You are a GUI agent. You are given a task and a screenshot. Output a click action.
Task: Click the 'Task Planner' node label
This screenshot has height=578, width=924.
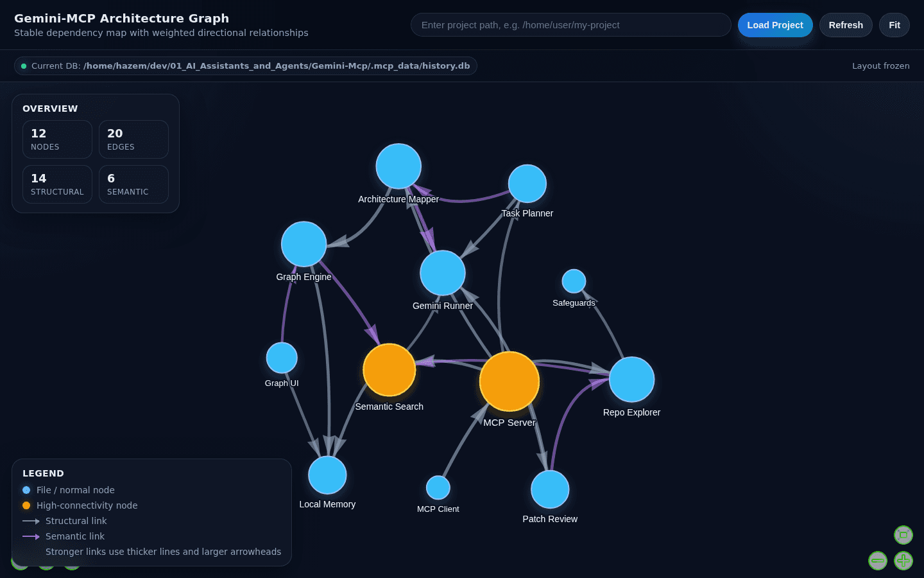tap(527, 213)
